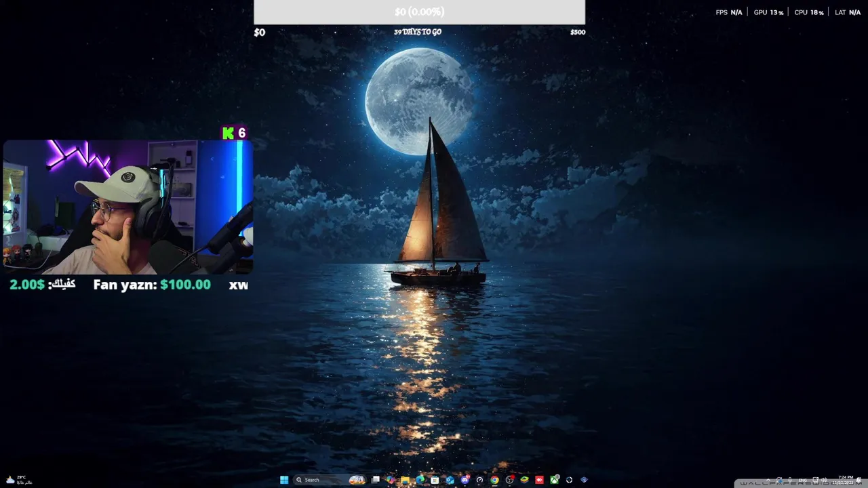
Task: Open Discord from the taskbar
Action: click(x=465, y=480)
